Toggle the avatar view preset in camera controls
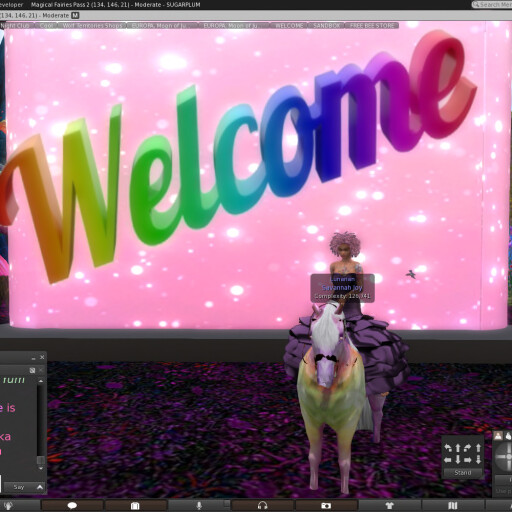 (x=498, y=436)
